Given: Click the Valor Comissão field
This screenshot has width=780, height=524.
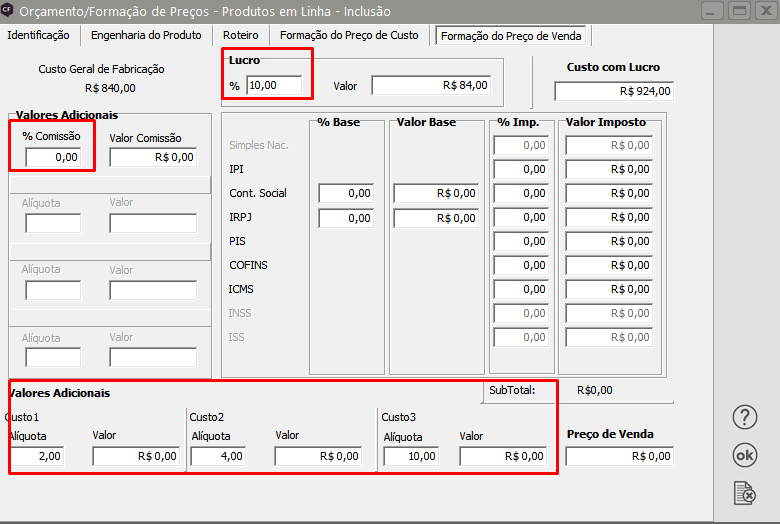Looking at the screenshot, I should (x=153, y=157).
